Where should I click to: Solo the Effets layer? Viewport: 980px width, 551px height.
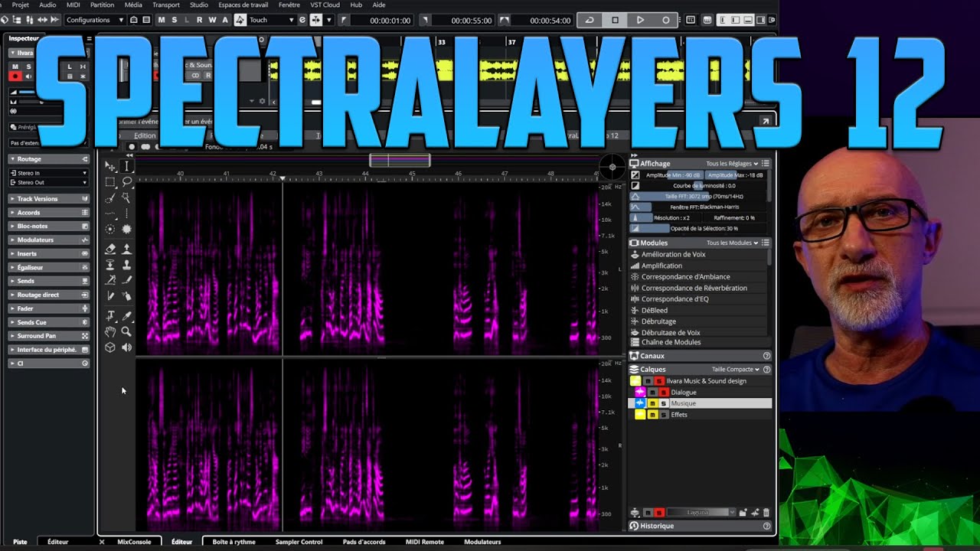663,415
